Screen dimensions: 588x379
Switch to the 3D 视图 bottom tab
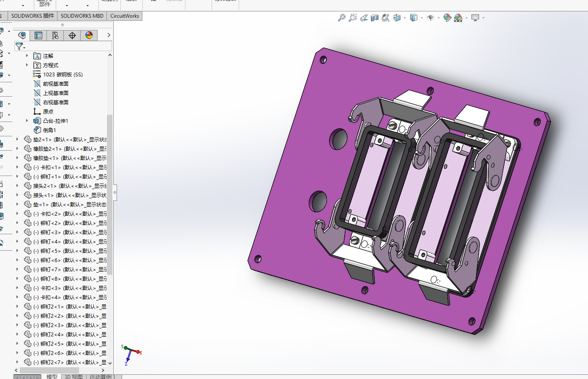(73, 376)
